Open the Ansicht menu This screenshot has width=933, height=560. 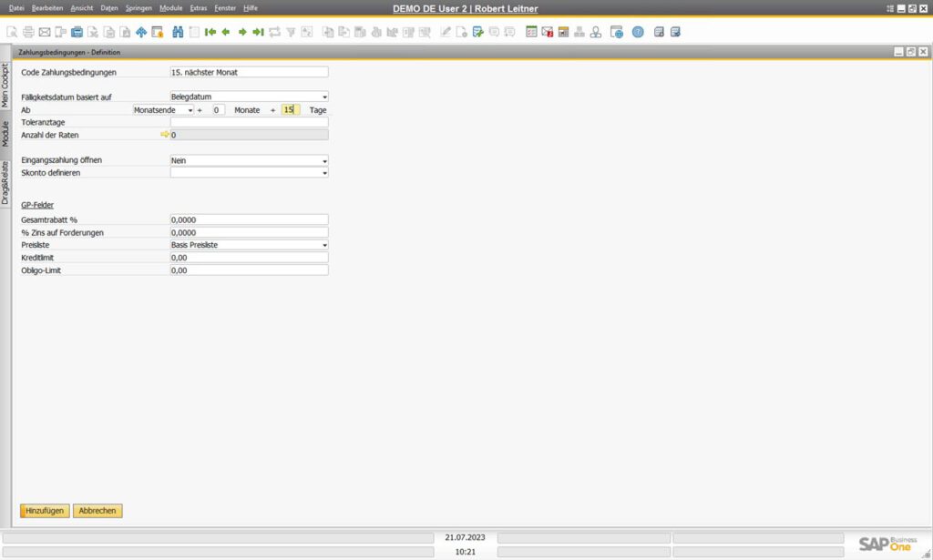click(x=81, y=8)
